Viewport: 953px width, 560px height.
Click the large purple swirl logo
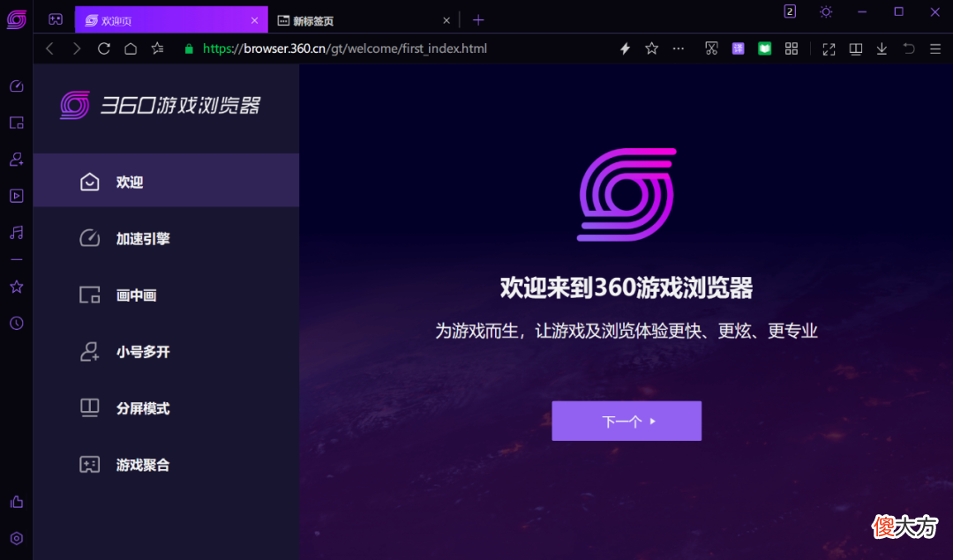627,194
